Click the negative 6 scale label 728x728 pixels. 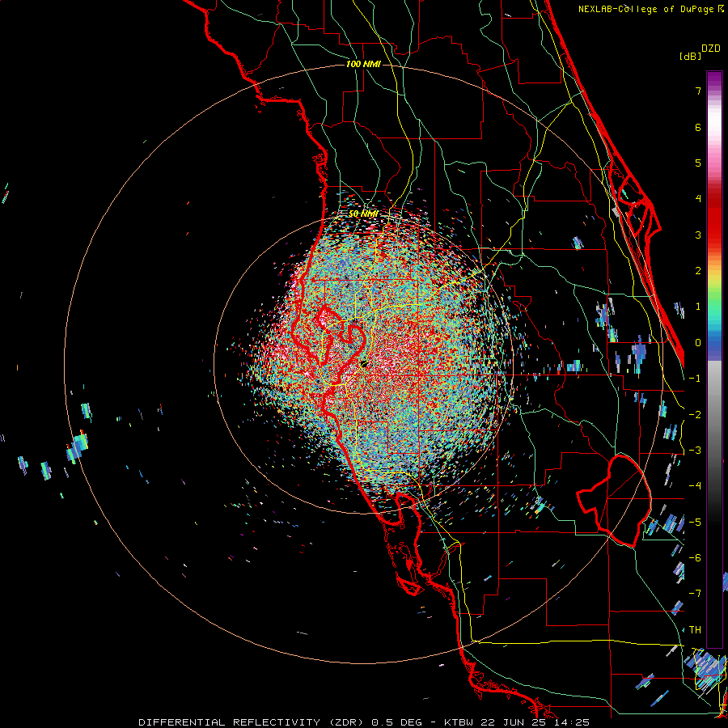[695, 558]
